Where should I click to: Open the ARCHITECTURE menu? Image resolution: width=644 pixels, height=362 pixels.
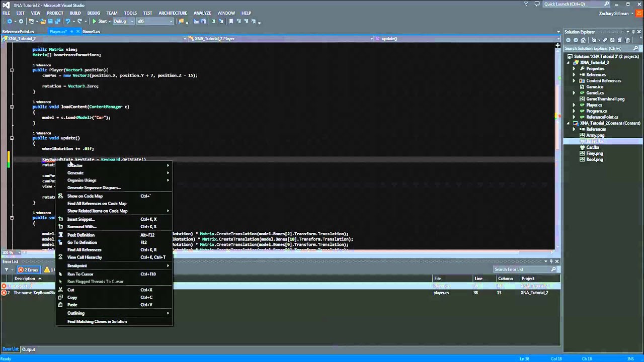tap(173, 13)
